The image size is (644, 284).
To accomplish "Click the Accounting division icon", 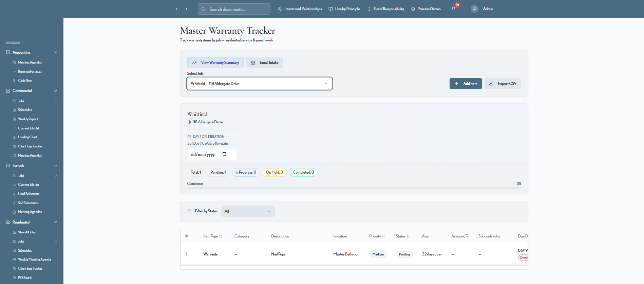I will [x=8, y=52].
